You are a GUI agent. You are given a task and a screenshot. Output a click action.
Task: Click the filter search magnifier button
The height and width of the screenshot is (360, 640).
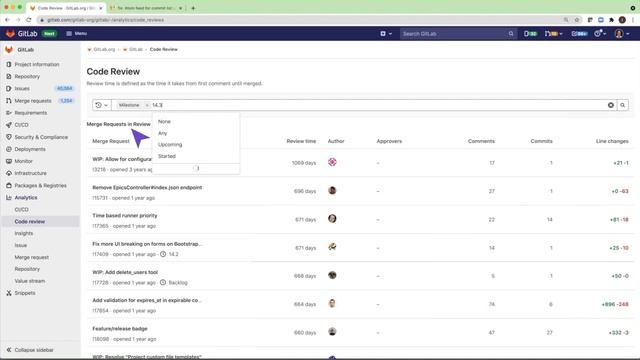point(622,105)
